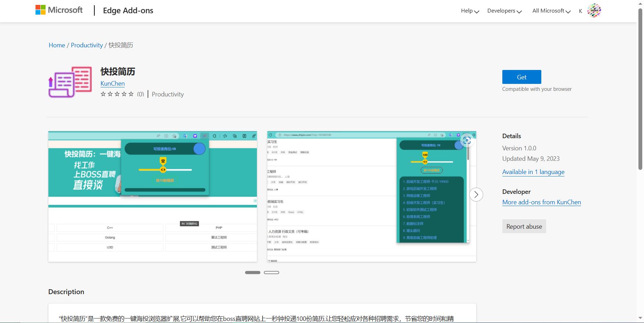Viewport: 644px width, 323px height.
Task: Go to Home breadcrumb link
Action: coord(57,45)
